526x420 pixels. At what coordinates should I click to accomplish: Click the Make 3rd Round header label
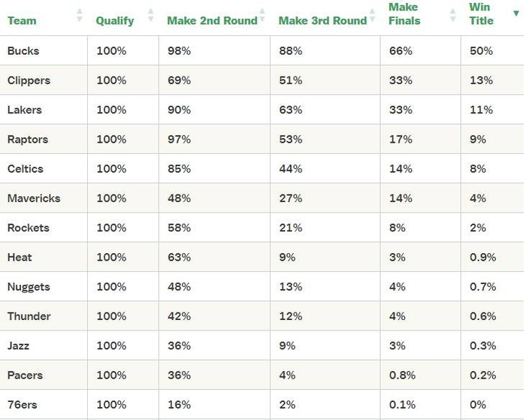tap(322, 20)
